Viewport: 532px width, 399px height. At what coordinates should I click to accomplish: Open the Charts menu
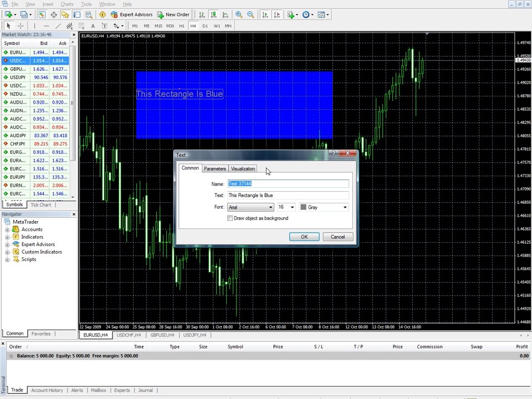[67, 4]
